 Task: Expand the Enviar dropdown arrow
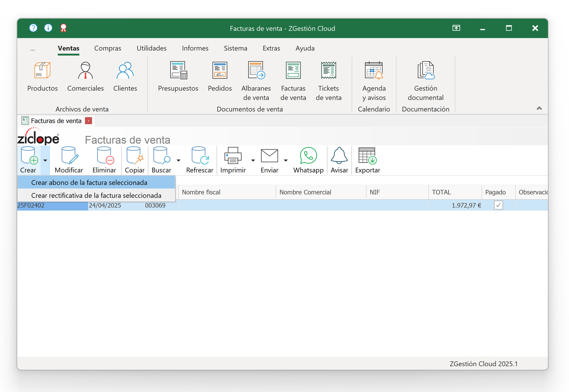[286, 160]
